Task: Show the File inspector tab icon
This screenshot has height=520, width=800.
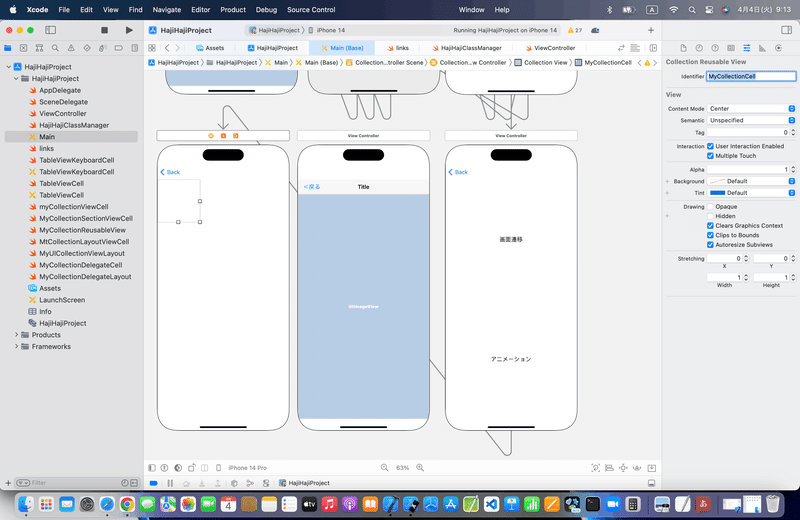Action: pyautogui.click(x=683, y=48)
